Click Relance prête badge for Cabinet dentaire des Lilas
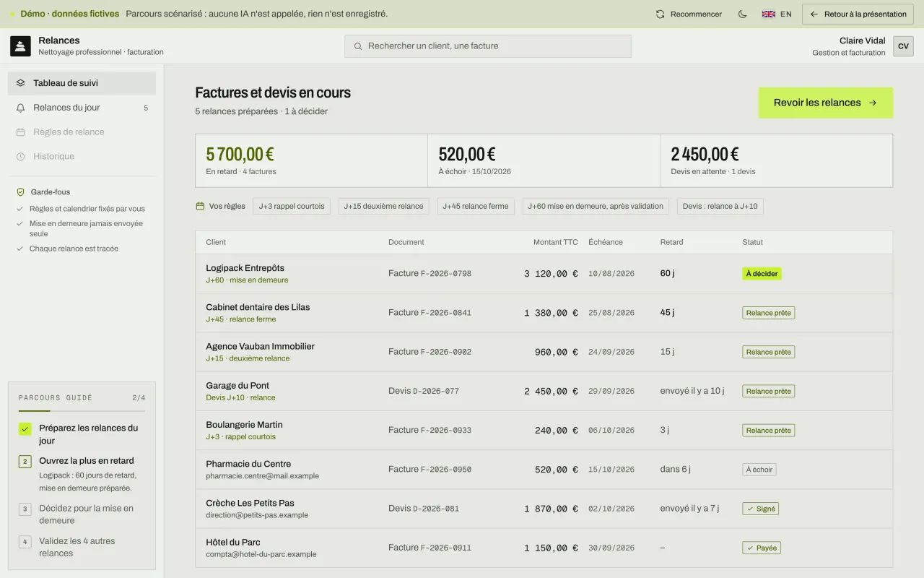Image resolution: width=924 pixels, height=578 pixels. pos(769,313)
